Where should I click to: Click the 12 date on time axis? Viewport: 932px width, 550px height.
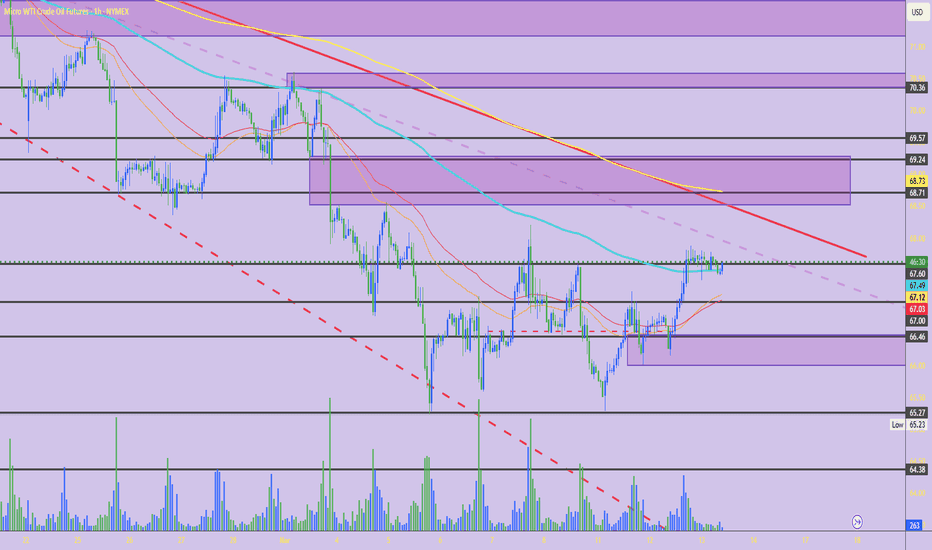point(650,540)
